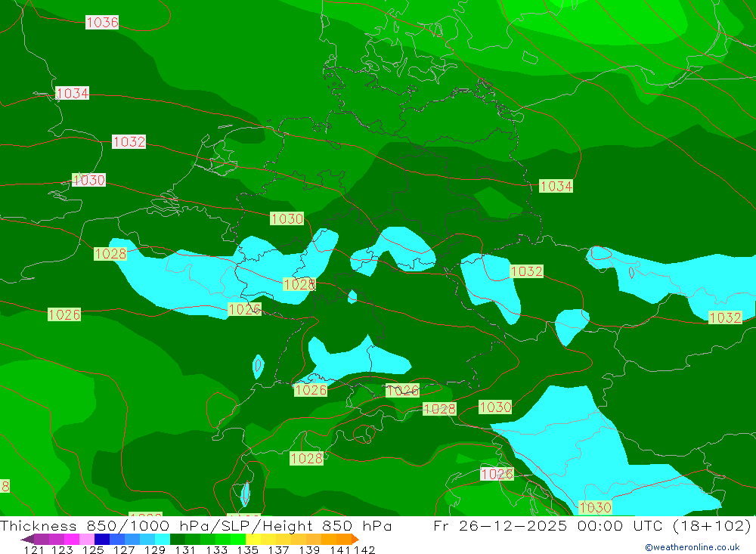Click the ©weatheronline.co.uk credit link

[x=692, y=547]
